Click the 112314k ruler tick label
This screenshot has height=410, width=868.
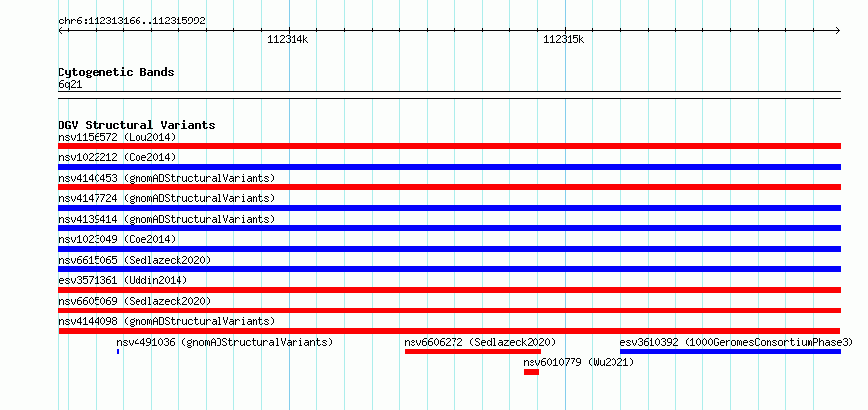click(x=288, y=39)
